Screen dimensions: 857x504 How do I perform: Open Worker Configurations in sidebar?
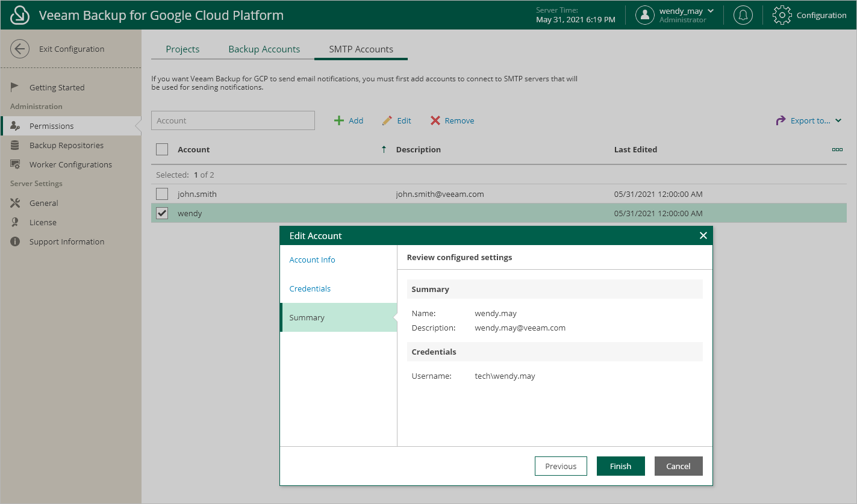point(70,164)
